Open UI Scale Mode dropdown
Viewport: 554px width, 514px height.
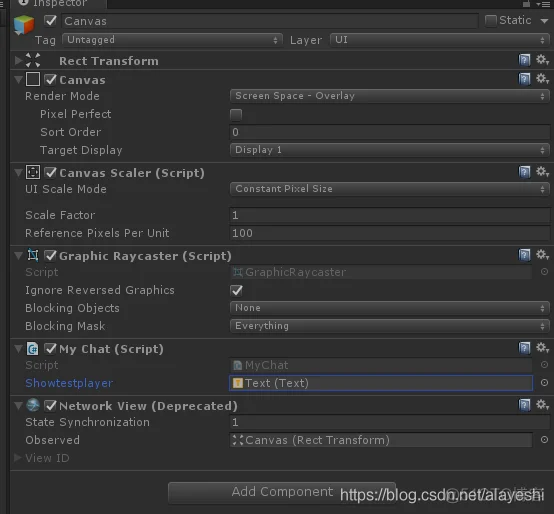[x=390, y=189]
